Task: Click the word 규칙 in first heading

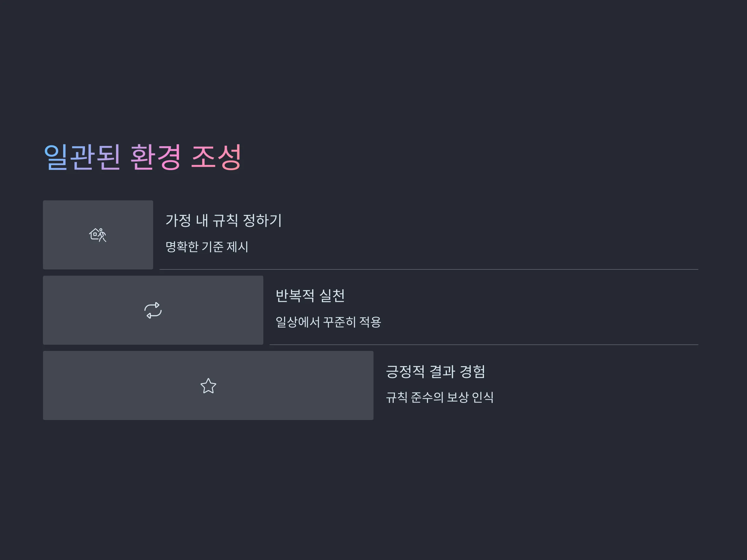Action: tap(225, 220)
